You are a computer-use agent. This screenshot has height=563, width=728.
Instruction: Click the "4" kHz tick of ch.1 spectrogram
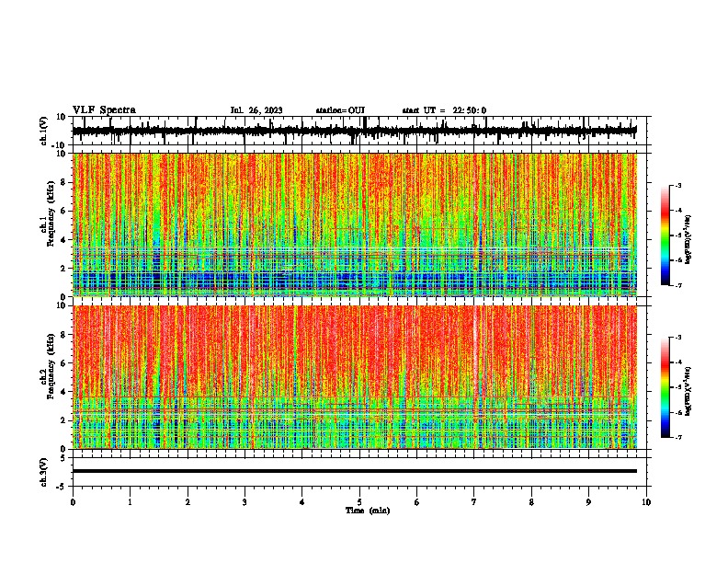[x=64, y=240]
